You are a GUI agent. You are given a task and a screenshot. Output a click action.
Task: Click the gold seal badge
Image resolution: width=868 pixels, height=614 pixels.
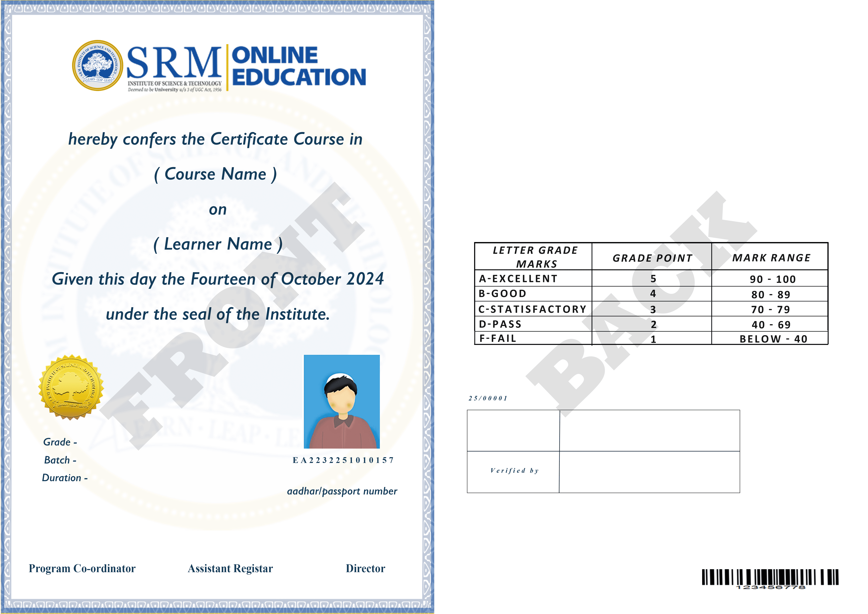click(x=71, y=387)
